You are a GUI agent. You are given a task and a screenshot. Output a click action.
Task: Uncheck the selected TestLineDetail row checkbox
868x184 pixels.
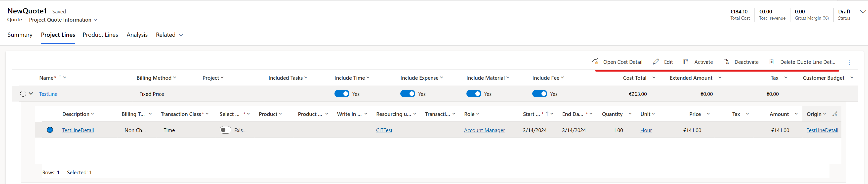point(50,130)
